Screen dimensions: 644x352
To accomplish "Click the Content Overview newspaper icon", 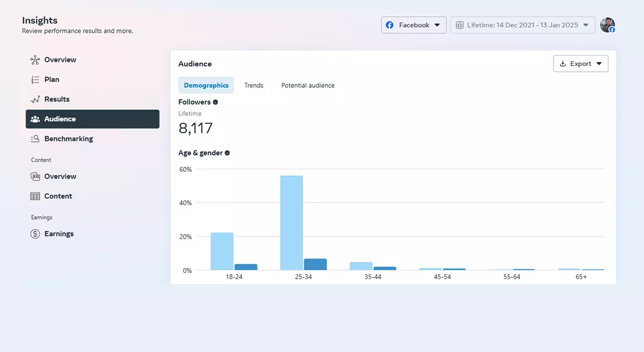I will (36, 177).
